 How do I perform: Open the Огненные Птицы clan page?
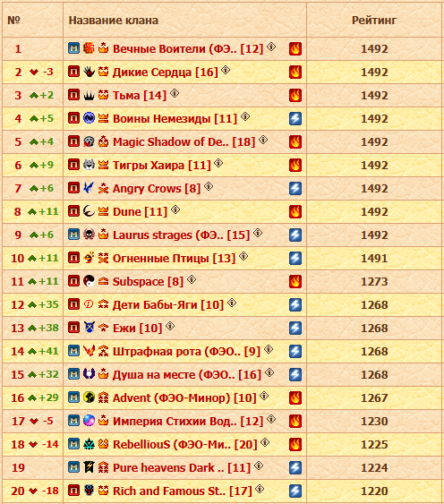tap(175, 258)
